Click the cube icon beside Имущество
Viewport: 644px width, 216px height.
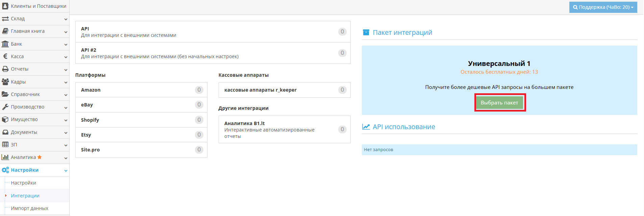[5, 119]
